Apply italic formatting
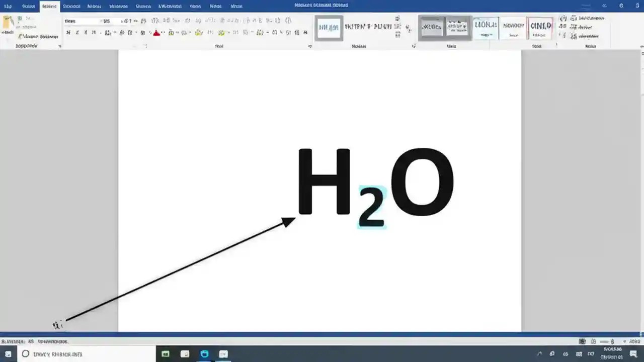Screen dimensions: 644x362 pyautogui.click(x=76, y=32)
